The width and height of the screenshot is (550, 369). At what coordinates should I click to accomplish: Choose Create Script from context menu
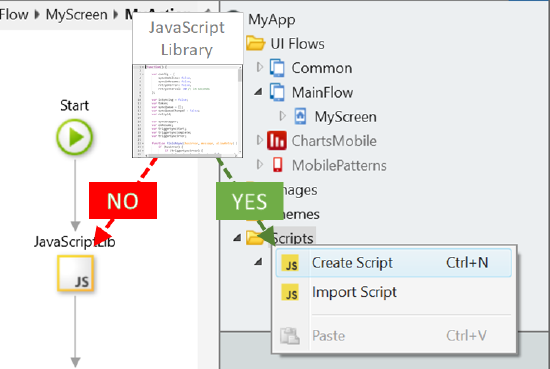click(394, 263)
